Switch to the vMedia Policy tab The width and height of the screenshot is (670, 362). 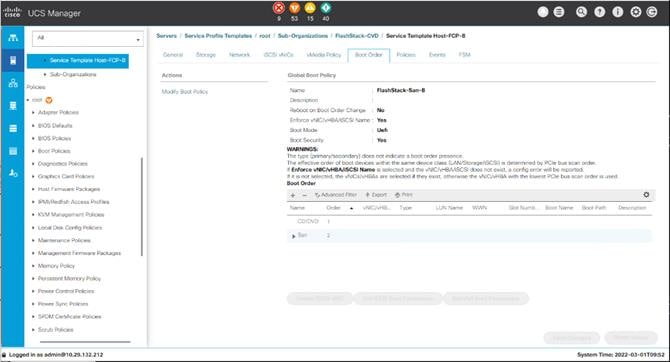point(324,55)
